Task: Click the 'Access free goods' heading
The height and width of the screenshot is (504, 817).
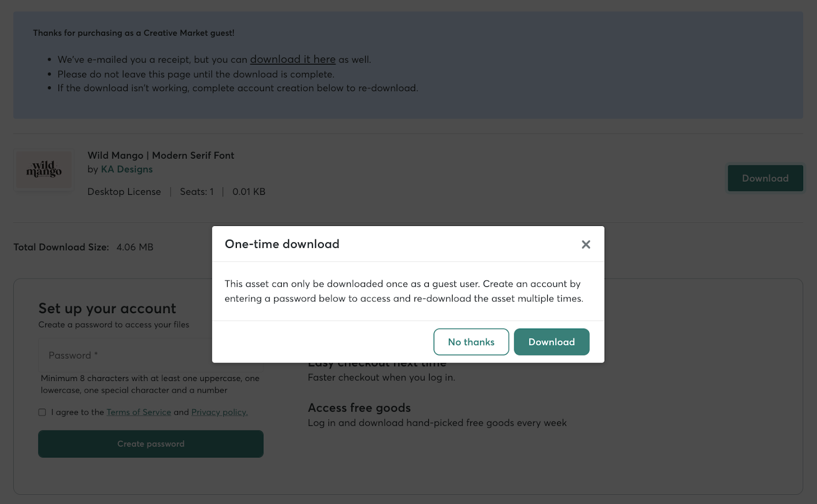Action: [359, 408]
